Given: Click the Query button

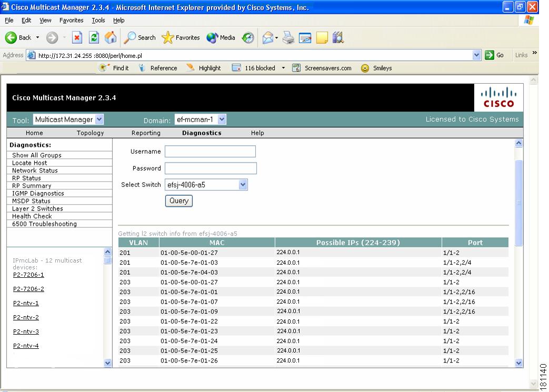Looking at the screenshot, I should point(179,201).
